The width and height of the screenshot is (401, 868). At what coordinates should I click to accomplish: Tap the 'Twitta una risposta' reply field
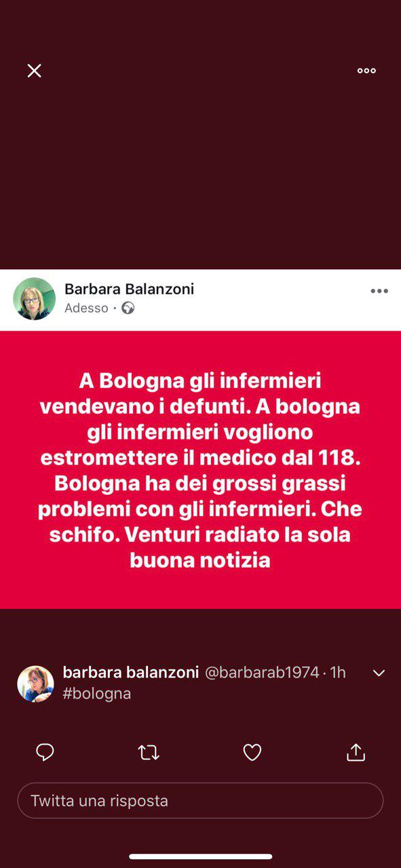200,800
